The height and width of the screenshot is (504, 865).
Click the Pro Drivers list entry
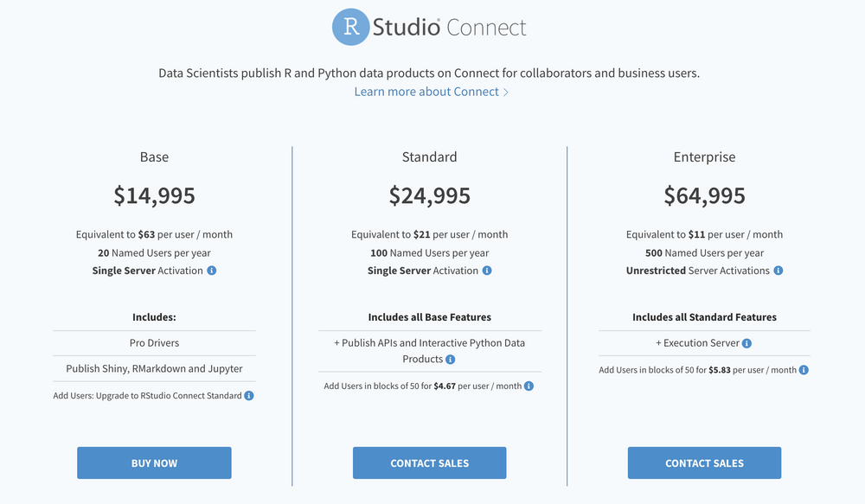tap(154, 342)
